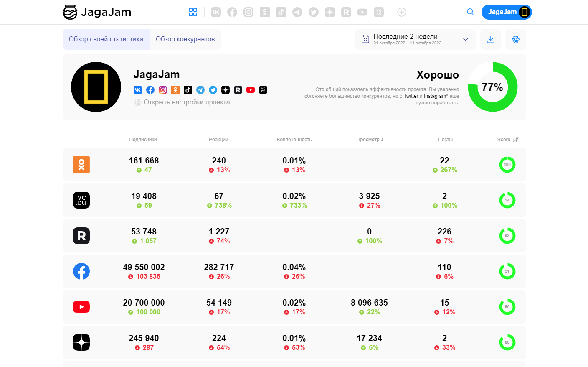588x367 pixels.
Task: Open the Odnoklassniki row icon in table
Action: pyautogui.click(x=81, y=165)
